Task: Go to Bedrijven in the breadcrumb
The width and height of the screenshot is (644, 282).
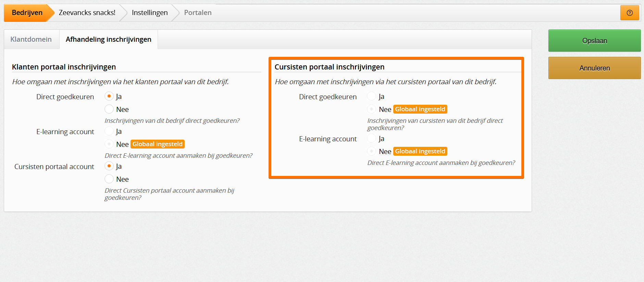Action: (x=27, y=13)
